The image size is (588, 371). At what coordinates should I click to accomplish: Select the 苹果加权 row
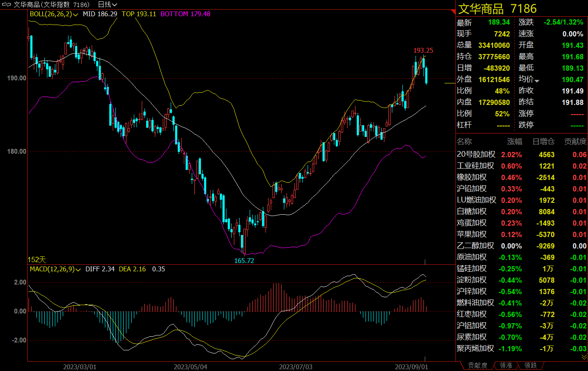[522, 234]
